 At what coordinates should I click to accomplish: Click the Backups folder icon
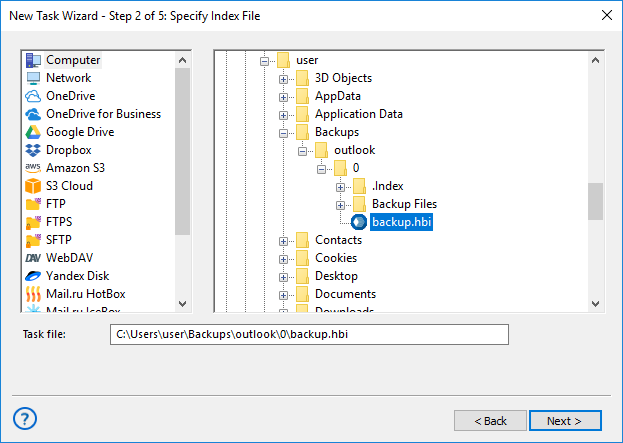pos(302,132)
